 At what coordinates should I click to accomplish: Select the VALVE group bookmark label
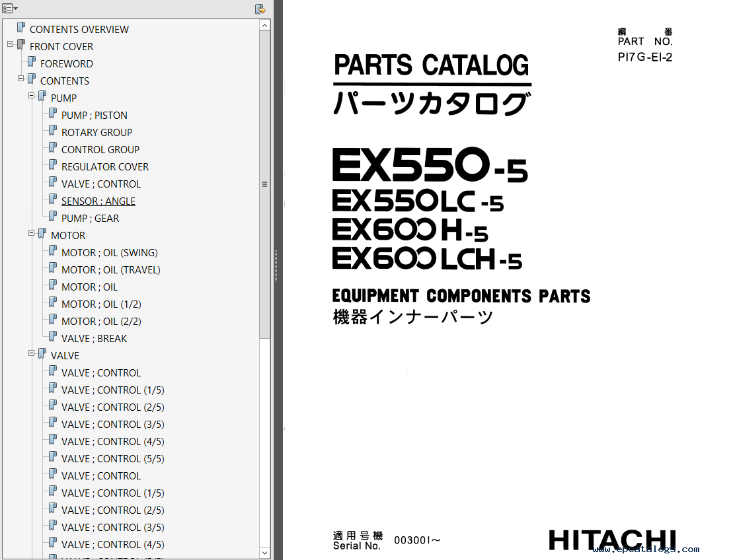[65, 356]
